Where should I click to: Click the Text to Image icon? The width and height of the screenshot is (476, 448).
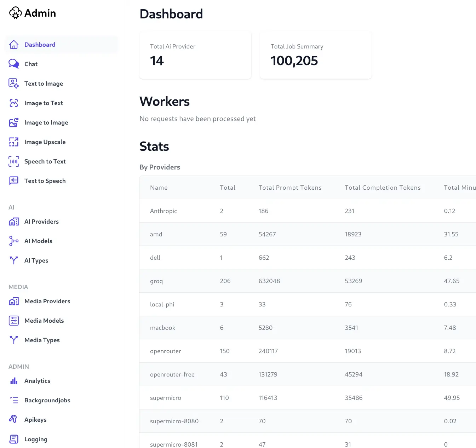point(14,84)
